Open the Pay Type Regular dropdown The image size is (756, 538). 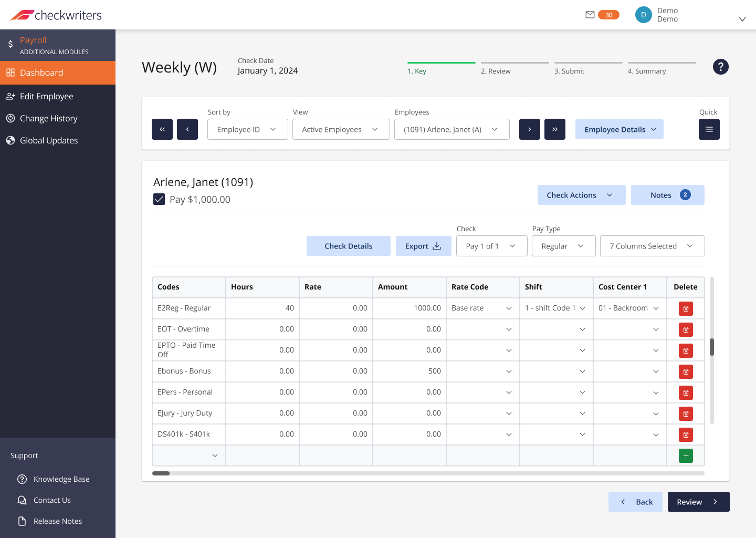click(563, 245)
